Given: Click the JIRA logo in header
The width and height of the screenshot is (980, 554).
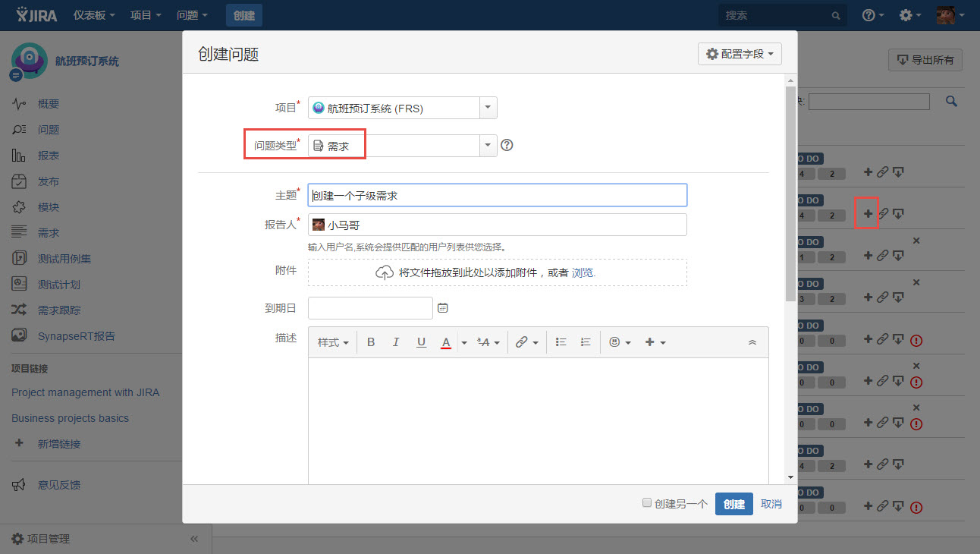Looking at the screenshot, I should [x=36, y=14].
